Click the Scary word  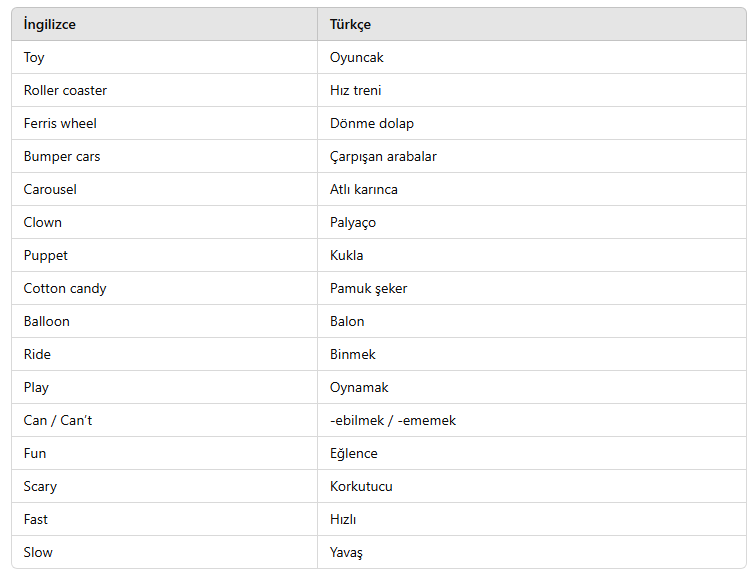pyautogui.click(x=40, y=486)
